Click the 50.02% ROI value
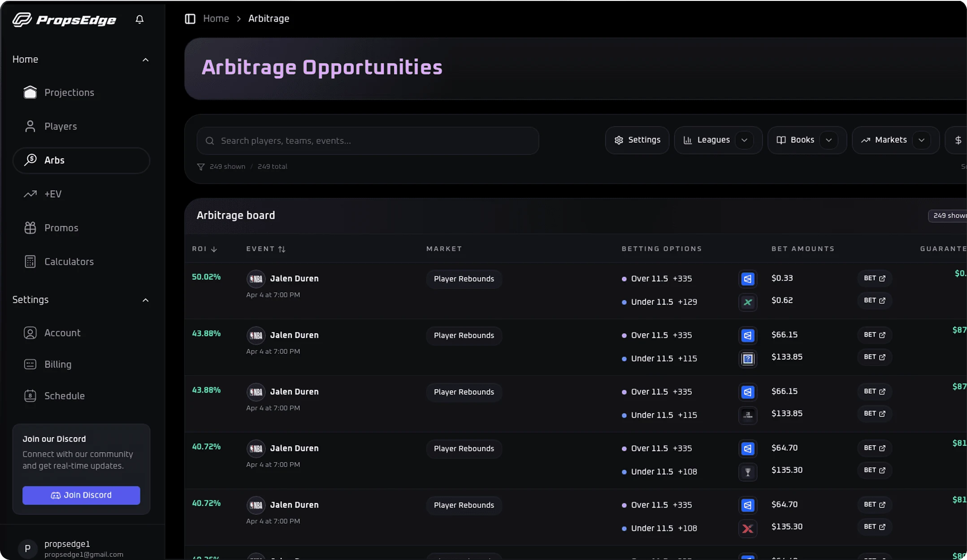967x560 pixels. [206, 277]
